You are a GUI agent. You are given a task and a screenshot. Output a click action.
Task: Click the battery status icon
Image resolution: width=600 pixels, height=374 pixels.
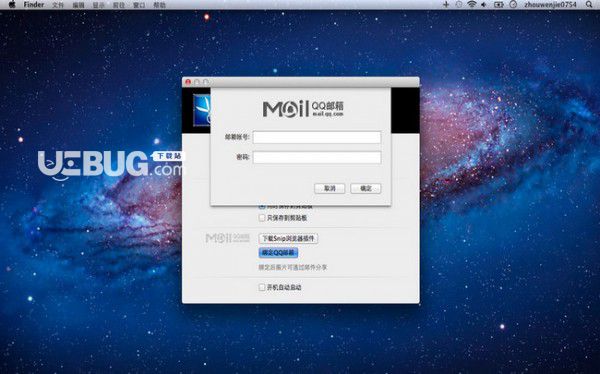pyautogui.click(x=499, y=5)
